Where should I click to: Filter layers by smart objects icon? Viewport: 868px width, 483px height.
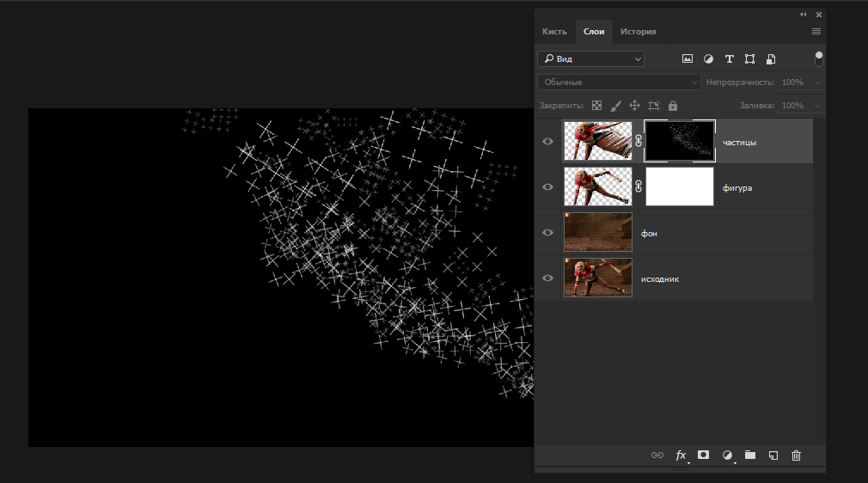pyautogui.click(x=771, y=58)
